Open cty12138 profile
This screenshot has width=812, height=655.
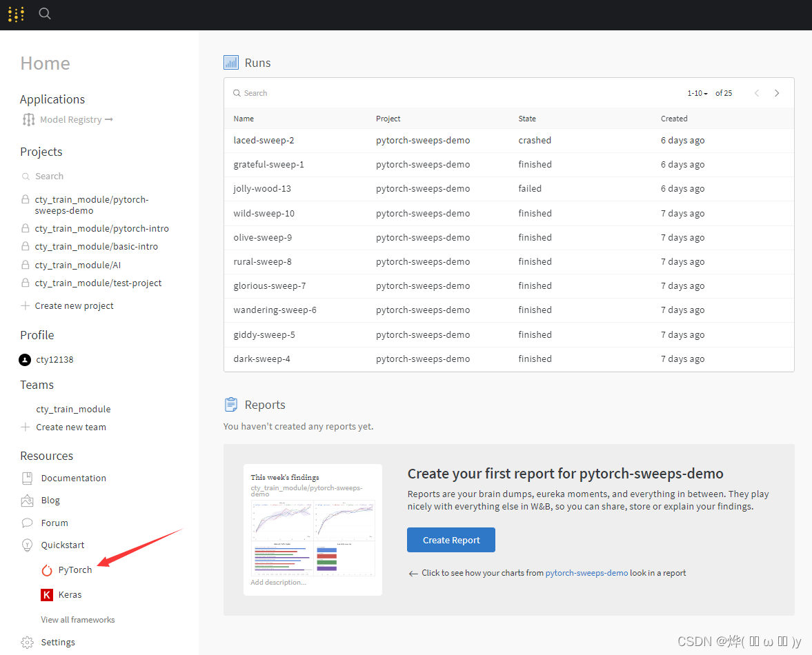(55, 360)
